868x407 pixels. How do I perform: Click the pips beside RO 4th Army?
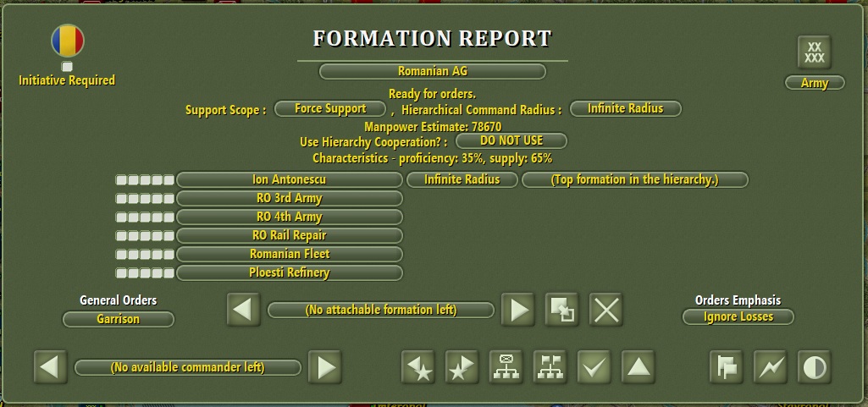145,217
